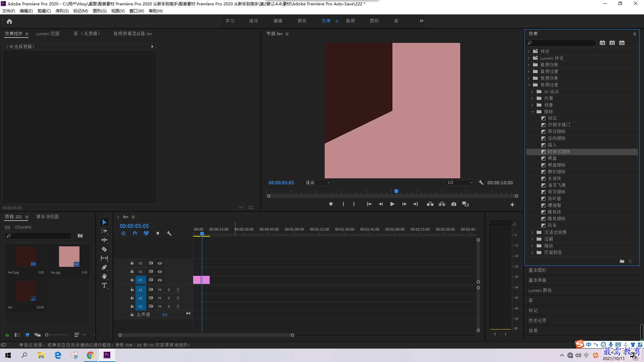
Task: Open the 适合 zoom level dropdown
Action: 317,182
